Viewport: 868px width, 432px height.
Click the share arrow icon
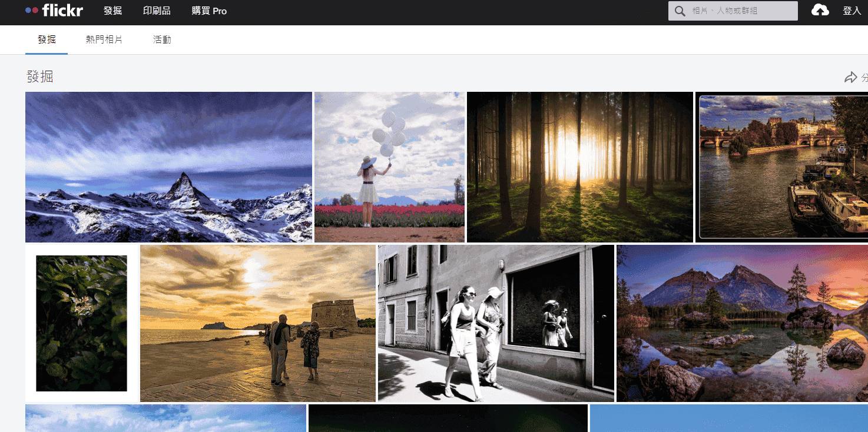click(x=850, y=77)
